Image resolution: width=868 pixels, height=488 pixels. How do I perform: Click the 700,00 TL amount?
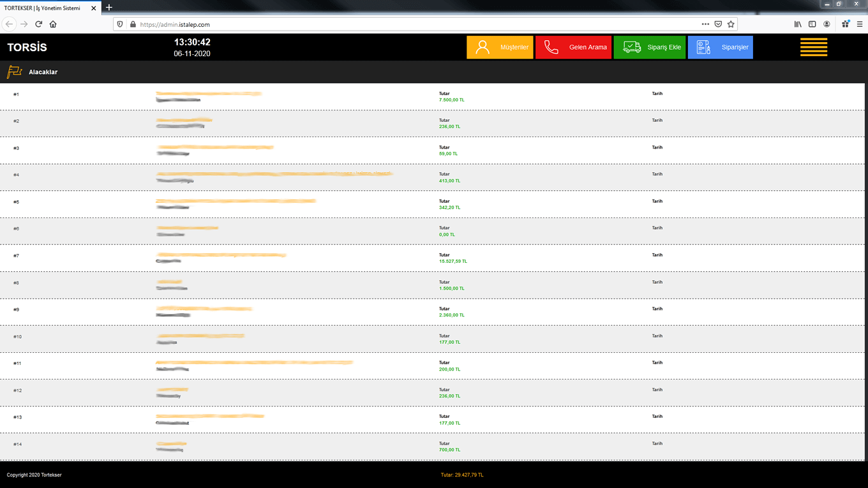tap(449, 450)
